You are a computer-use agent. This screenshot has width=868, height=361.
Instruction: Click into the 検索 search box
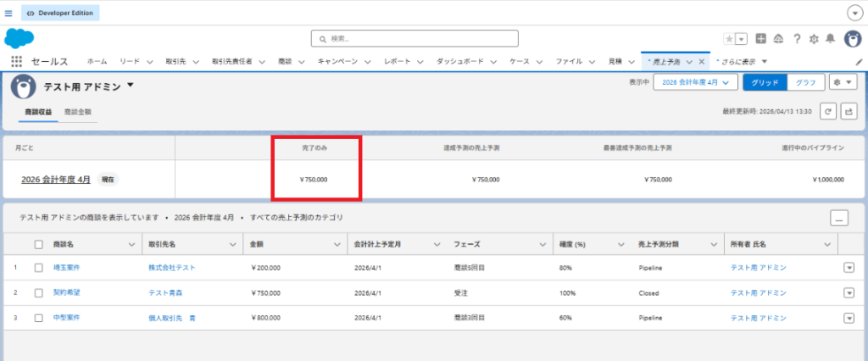(x=415, y=39)
